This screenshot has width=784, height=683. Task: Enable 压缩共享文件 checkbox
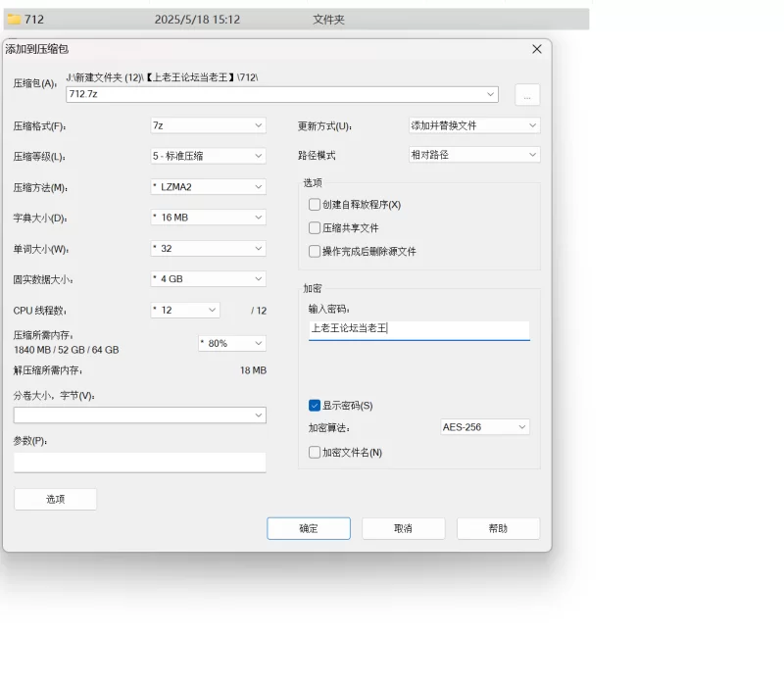tap(315, 228)
